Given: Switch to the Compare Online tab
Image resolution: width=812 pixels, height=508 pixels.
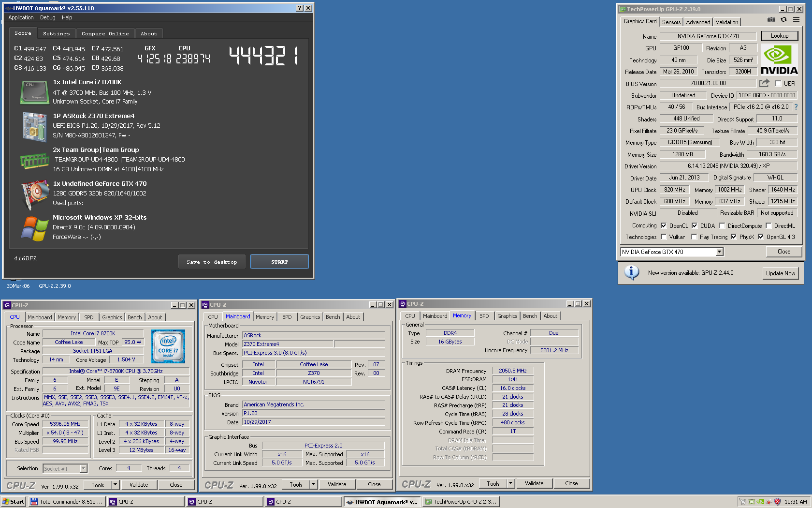Looking at the screenshot, I should pyautogui.click(x=105, y=33).
